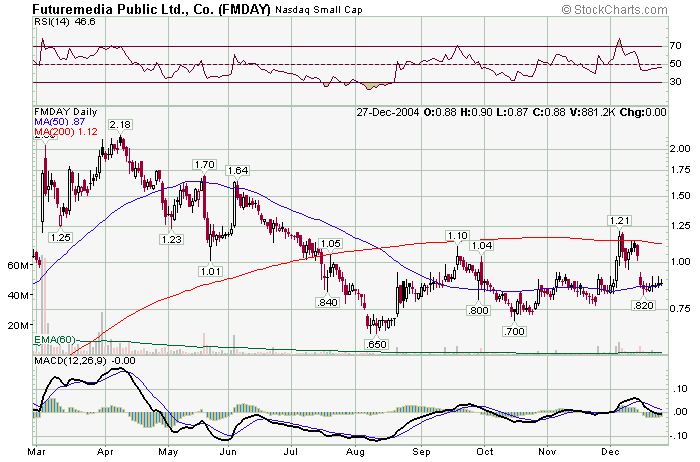Click the .820 December low label

[x=643, y=306]
